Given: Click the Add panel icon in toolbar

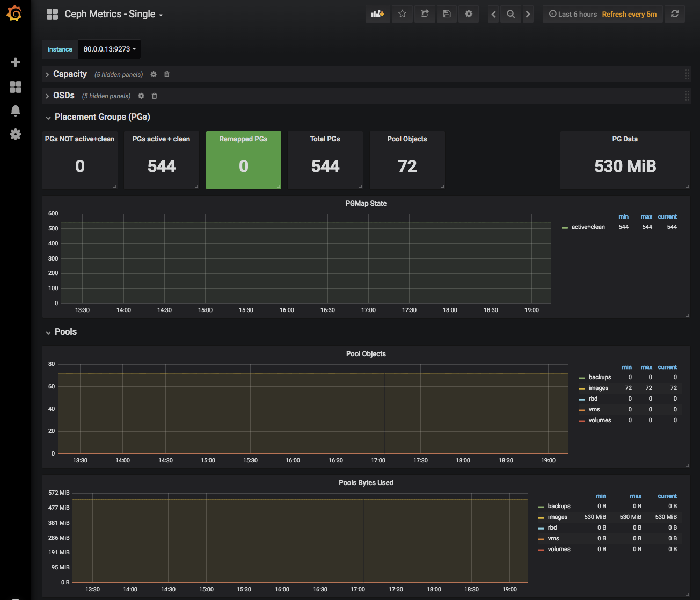Looking at the screenshot, I should click(x=378, y=14).
